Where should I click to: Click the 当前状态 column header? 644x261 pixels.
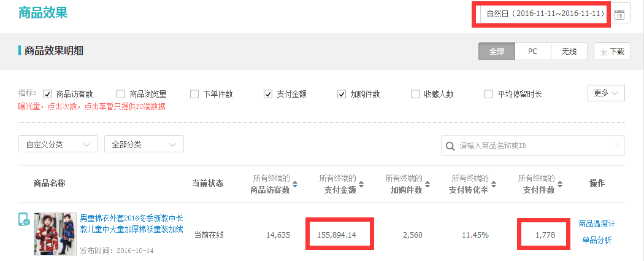pyautogui.click(x=208, y=184)
